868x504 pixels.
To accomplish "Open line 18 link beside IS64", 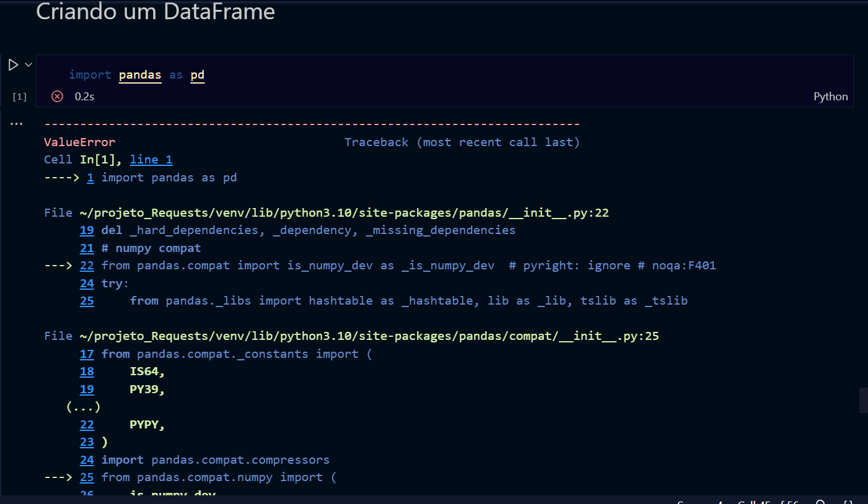I will [x=87, y=371].
